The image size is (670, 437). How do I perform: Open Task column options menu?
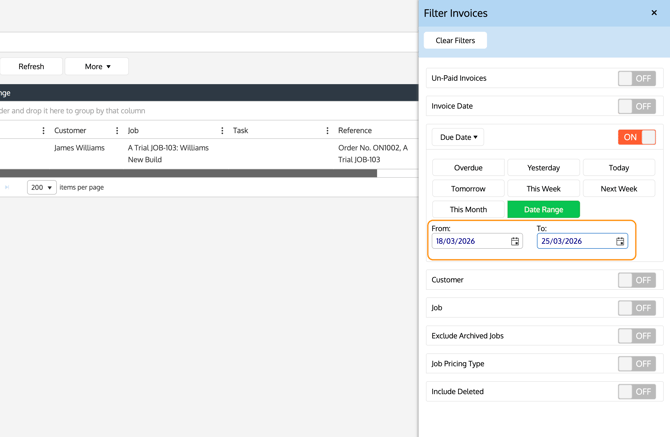pos(327,131)
